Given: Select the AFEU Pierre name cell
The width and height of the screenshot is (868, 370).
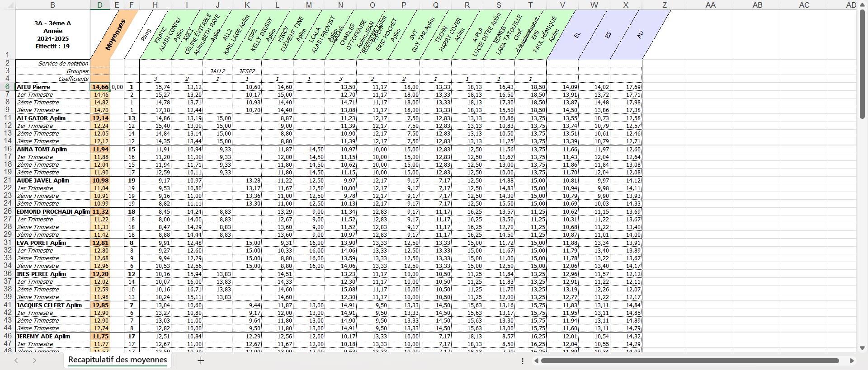Looking at the screenshot, I should (x=53, y=87).
